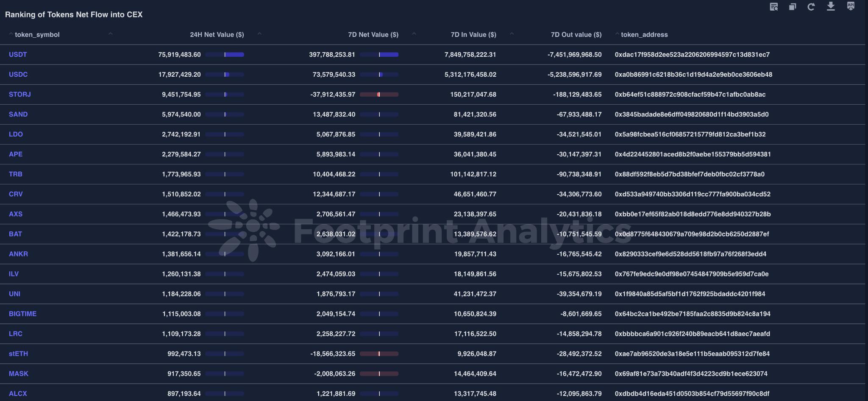Image resolution: width=868 pixels, height=401 pixels.
Task: Open the API export icon
Action: click(x=850, y=6)
